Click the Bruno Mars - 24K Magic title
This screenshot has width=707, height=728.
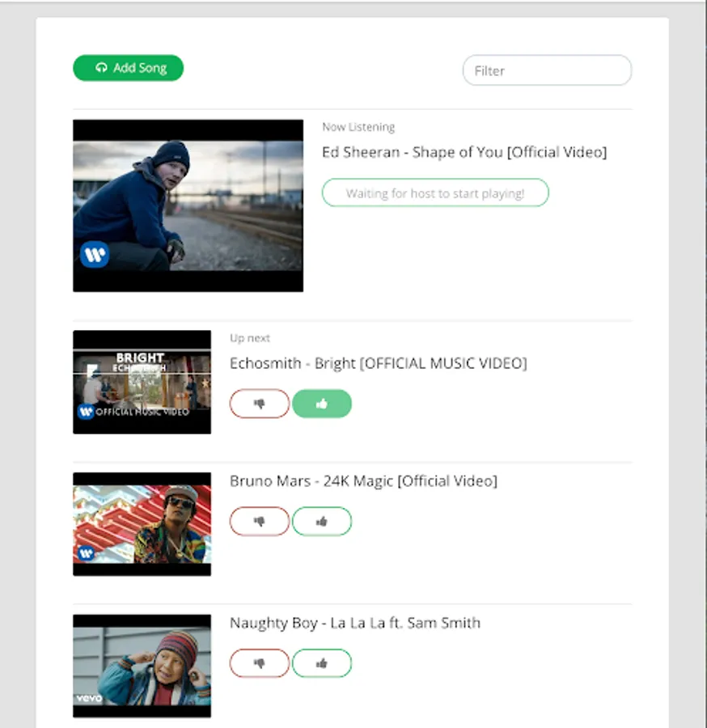click(x=363, y=481)
